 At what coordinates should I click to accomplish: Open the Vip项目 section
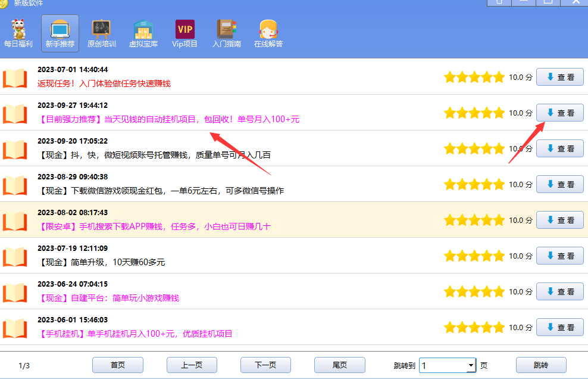pos(185,33)
